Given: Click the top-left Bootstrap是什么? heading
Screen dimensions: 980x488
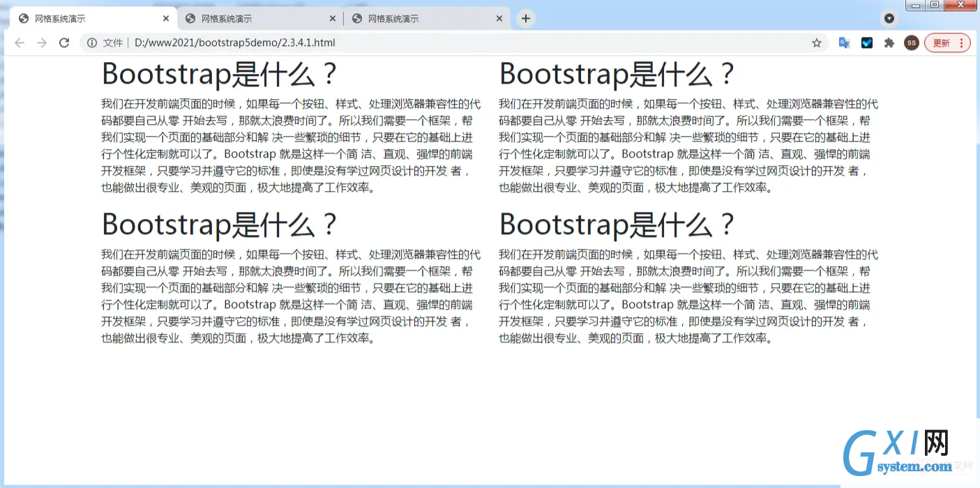Looking at the screenshot, I should click(220, 74).
